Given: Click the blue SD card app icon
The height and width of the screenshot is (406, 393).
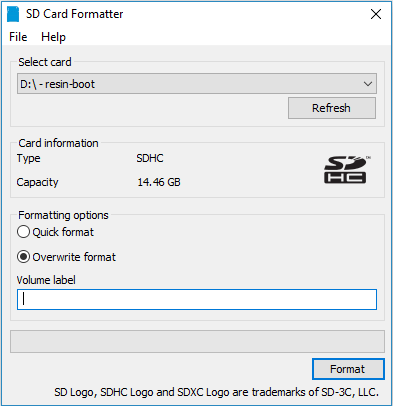Looking at the screenshot, I should tap(13, 14).
